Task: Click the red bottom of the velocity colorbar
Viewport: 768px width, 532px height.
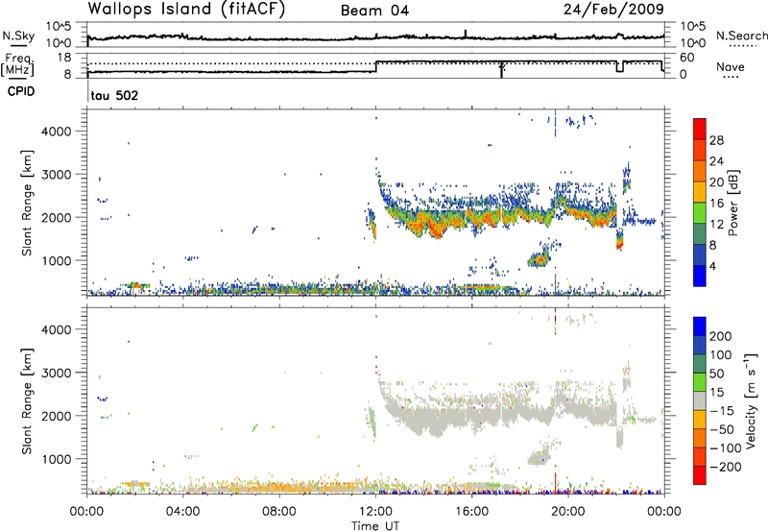Action: (700, 475)
